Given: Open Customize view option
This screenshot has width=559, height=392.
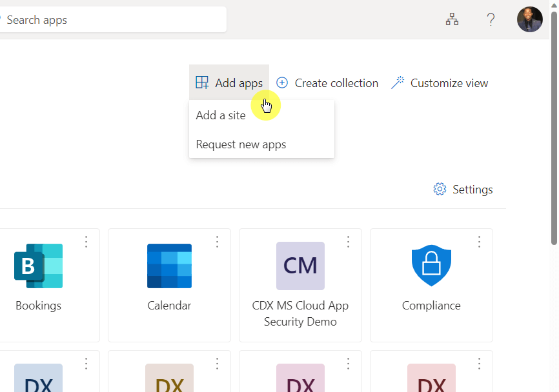Looking at the screenshot, I should 440,83.
